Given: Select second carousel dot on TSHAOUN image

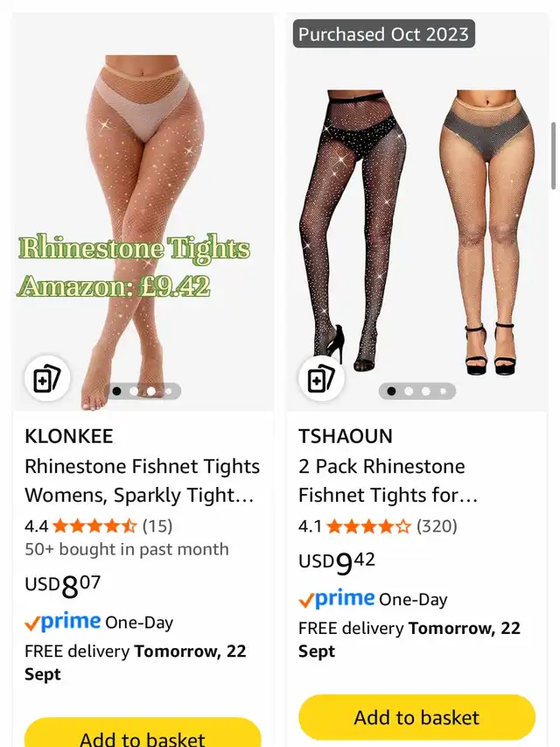Looking at the screenshot, I should (x=409, y=391).
